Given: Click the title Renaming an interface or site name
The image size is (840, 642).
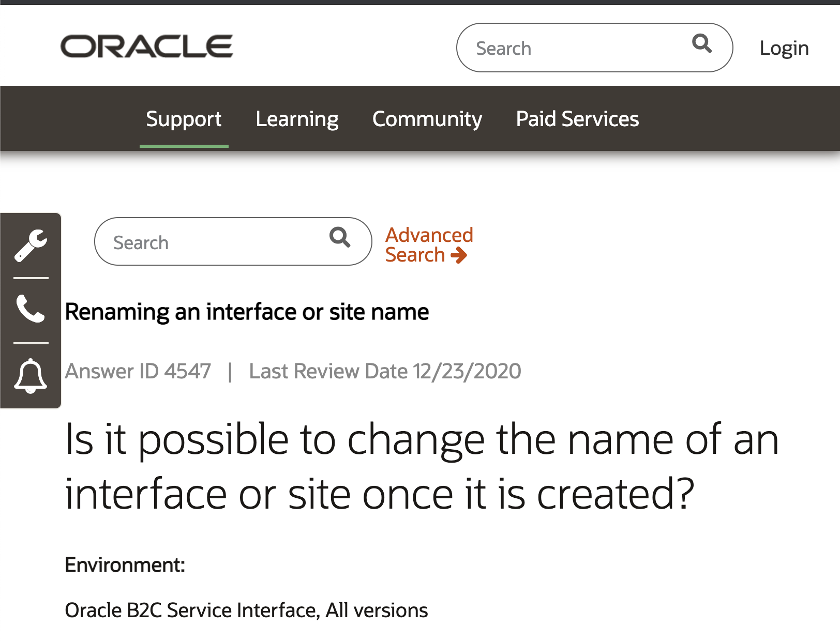Looking at the screenshot, I should [247, 312].
